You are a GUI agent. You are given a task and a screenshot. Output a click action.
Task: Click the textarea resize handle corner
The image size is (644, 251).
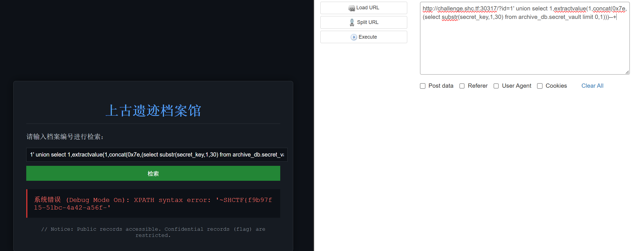627,72
